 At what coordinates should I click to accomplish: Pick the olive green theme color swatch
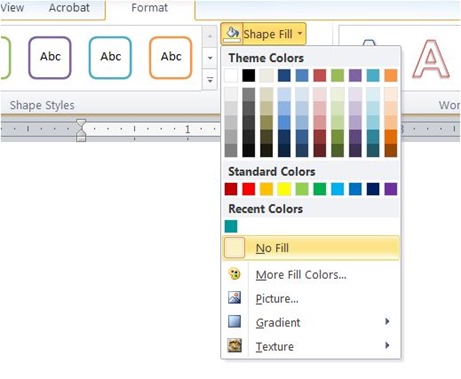(x=337, y=76)
